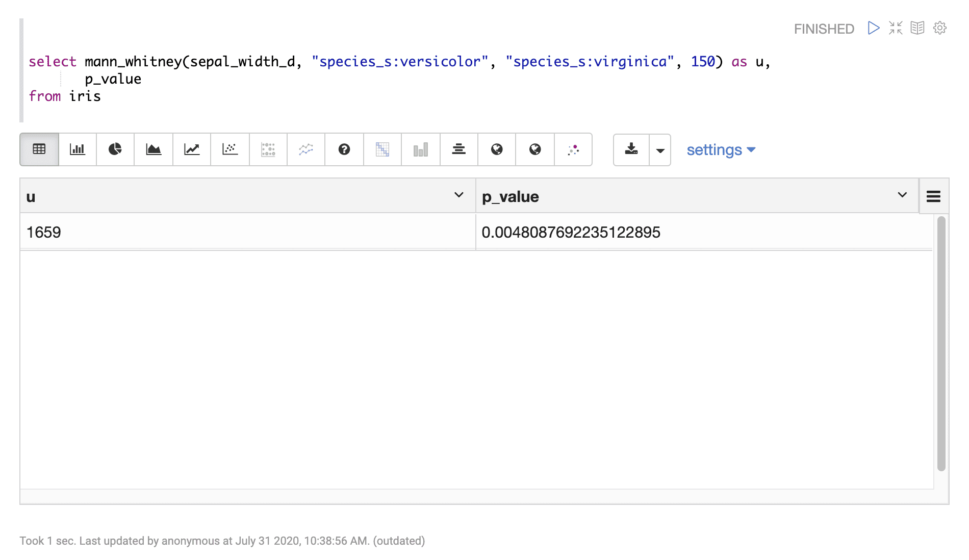Open the table grid hamburger menu
This screenshot has height=560, width=969.
pyautogui.click(x=933, y=196)
